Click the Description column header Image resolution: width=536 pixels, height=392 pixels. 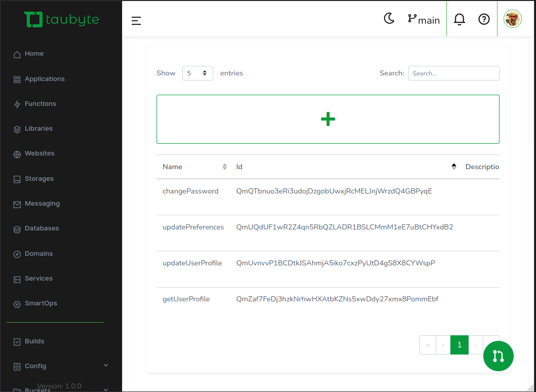click(x=482, y=167)
